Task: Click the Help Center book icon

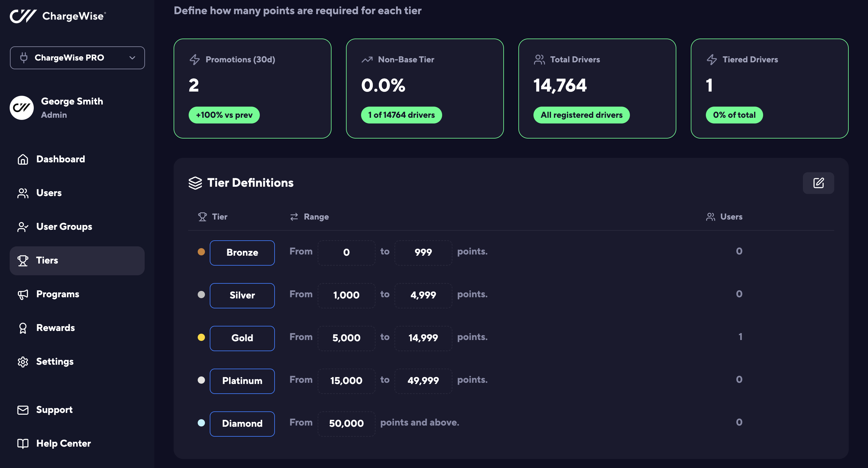Action: pyautogui.click(x=23, y=443)
